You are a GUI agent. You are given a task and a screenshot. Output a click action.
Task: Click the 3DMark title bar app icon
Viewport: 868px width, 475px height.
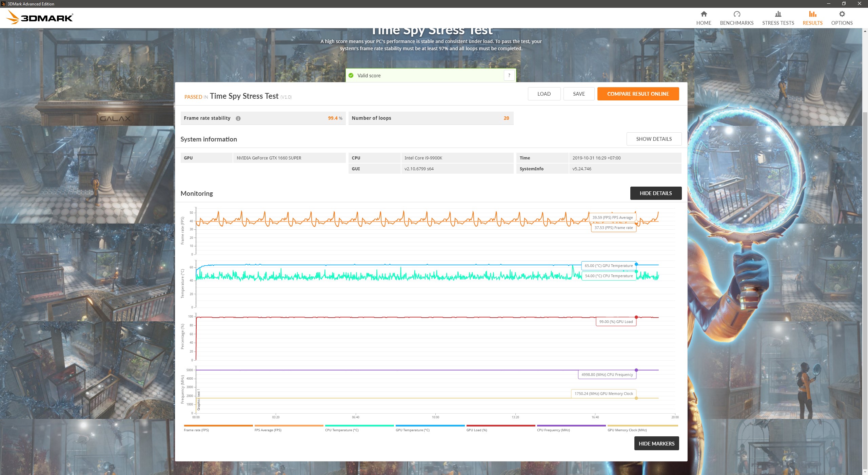coord(3,4)
